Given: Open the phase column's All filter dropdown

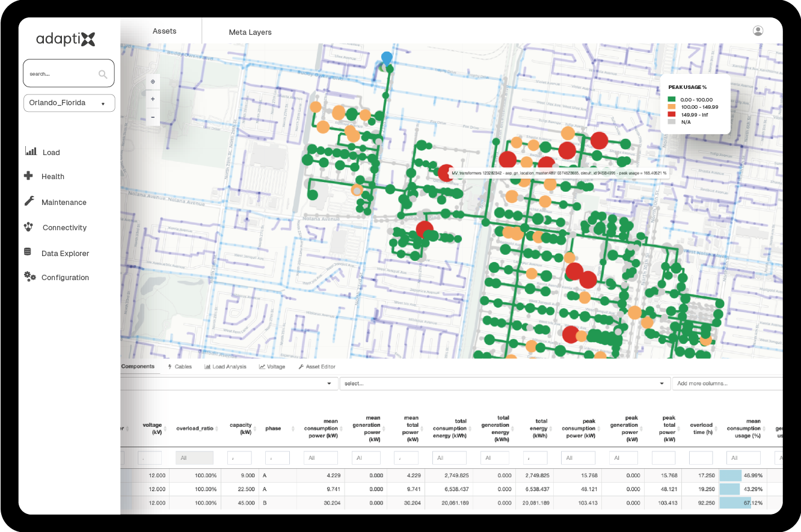Looking at the screenshot, I should pyautogui.click(x=277, y=457).
